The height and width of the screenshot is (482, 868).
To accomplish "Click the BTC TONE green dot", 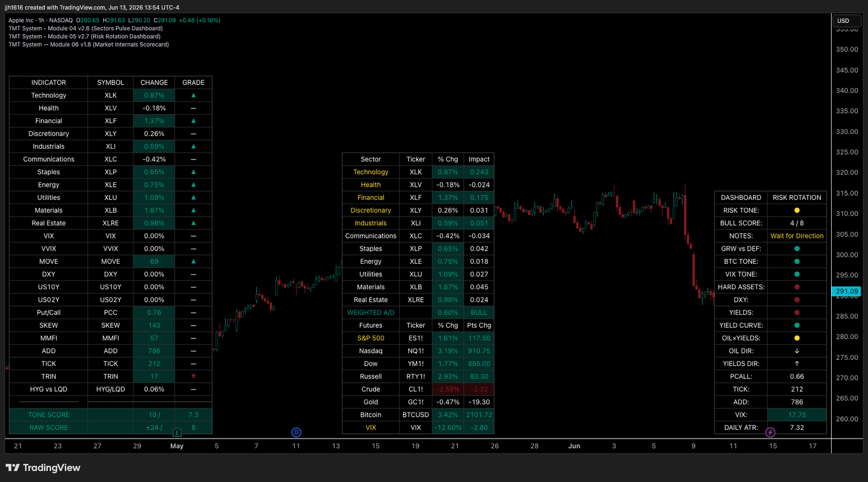I will pos(797,262).
